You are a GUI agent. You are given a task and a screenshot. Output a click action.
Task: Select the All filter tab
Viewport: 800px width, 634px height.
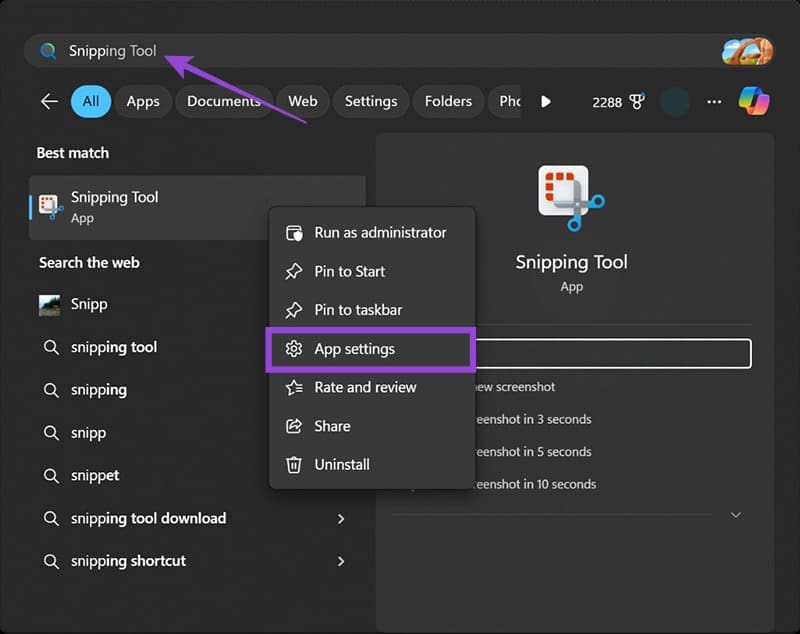[91, 102]
